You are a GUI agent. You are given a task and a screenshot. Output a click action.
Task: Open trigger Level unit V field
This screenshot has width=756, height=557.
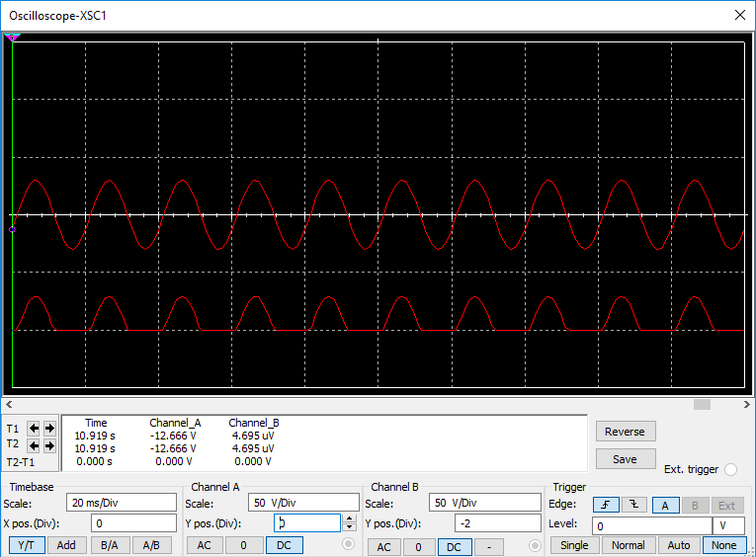tap(728, 525)
